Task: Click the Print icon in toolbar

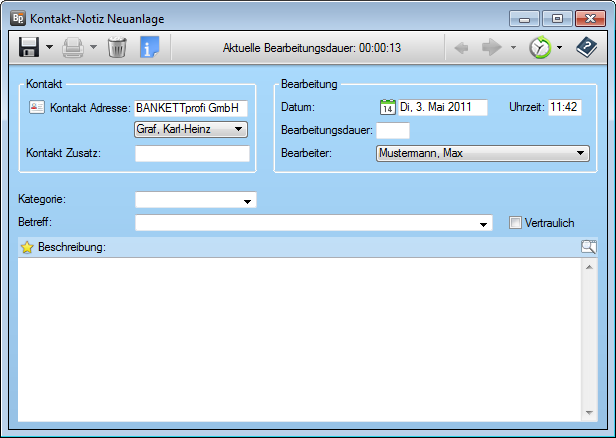Action: pos(73,47)
